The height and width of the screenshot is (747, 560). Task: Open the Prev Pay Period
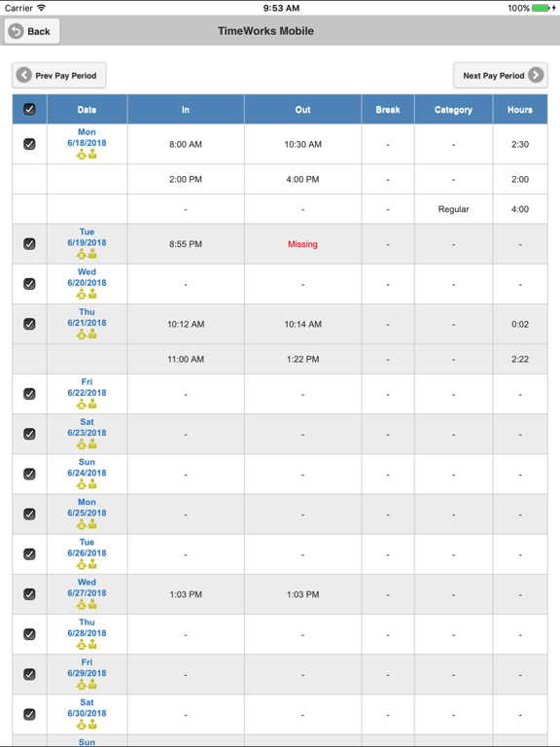(x=59, y=75)
